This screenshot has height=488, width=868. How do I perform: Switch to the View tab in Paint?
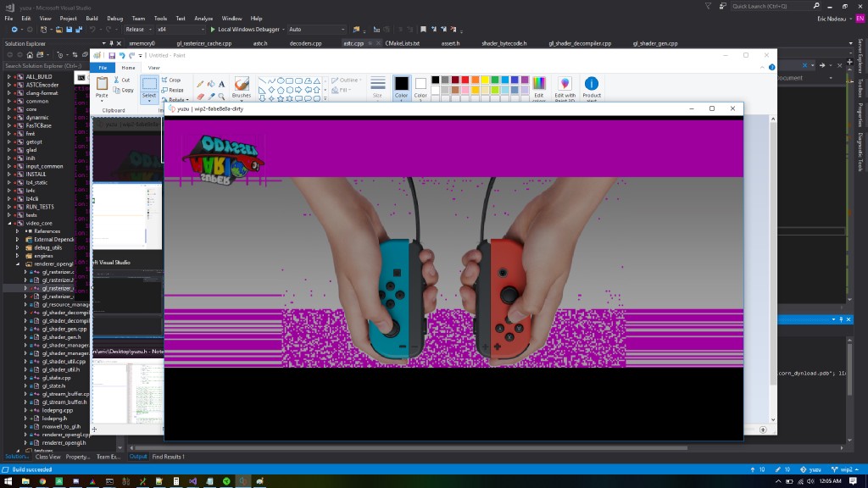[153, 67]
